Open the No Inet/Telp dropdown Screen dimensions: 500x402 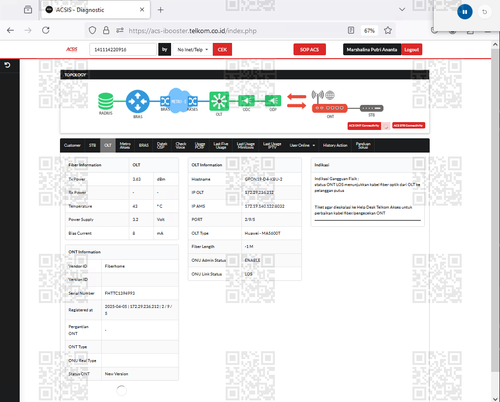pyautogui.click(x=193, y=50)
